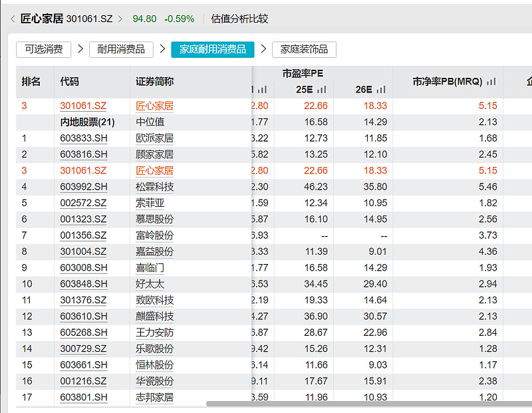Sort by the 排名 column header

[31, 82]
